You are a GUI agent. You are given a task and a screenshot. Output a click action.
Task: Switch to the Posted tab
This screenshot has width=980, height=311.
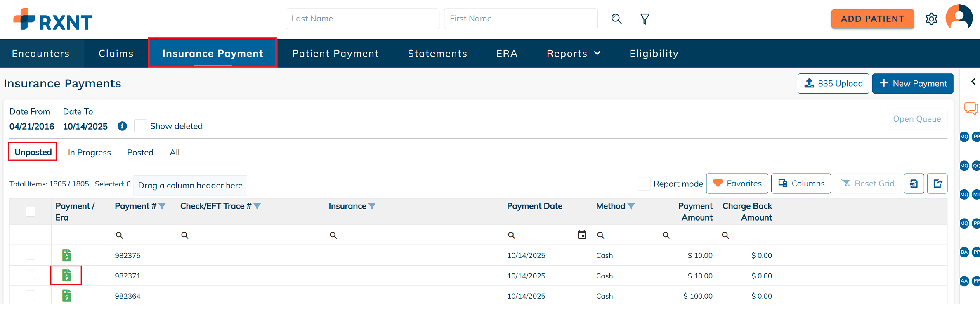[x=140, y=153]
